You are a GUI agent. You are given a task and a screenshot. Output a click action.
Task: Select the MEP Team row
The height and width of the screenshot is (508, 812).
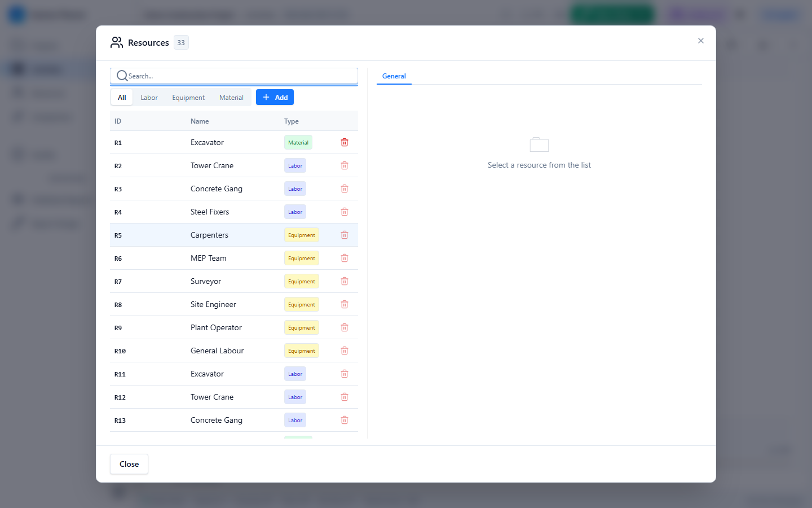click(x=234, y=258)
